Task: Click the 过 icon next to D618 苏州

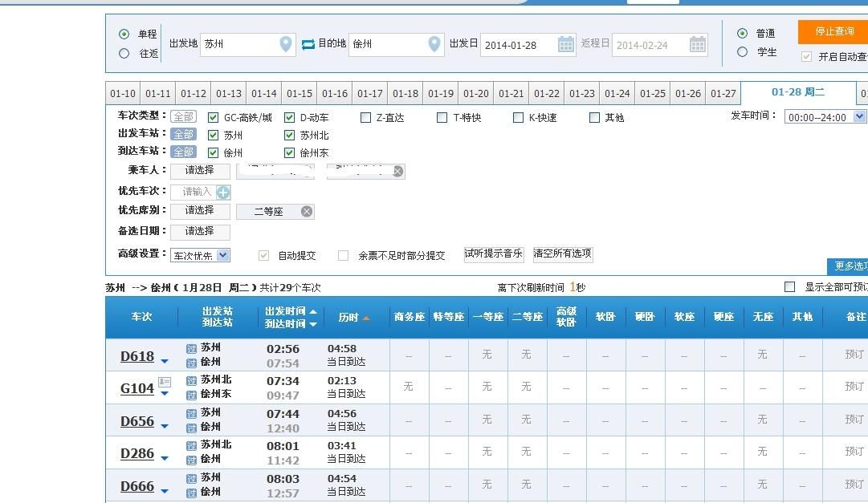Action: tap(192, 349)
